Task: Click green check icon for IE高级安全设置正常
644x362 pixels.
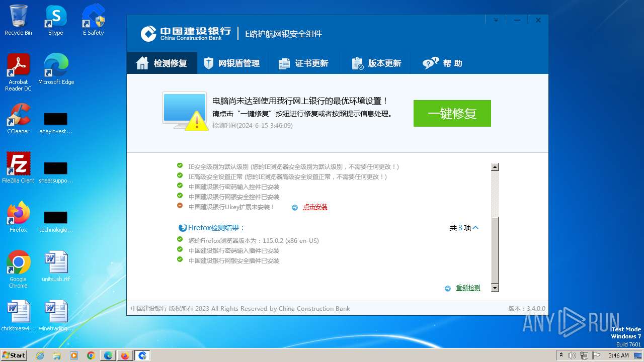Action: 180,176
